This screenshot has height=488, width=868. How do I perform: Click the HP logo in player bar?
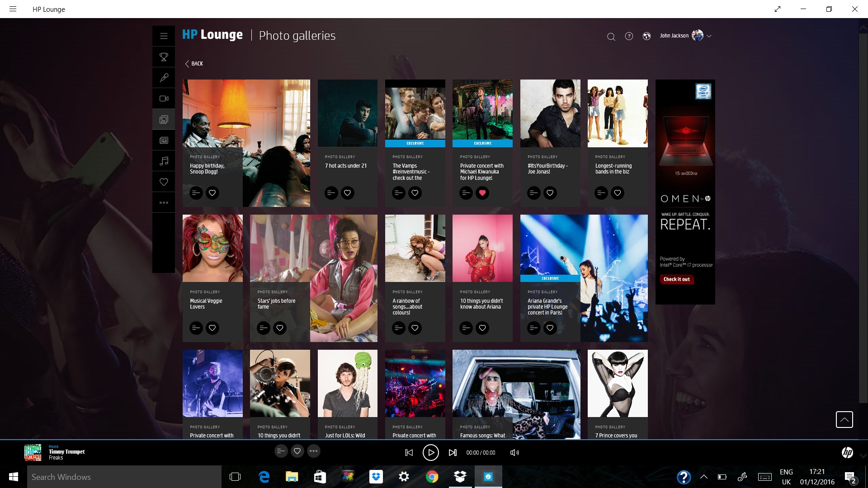[x=847, y=452]
